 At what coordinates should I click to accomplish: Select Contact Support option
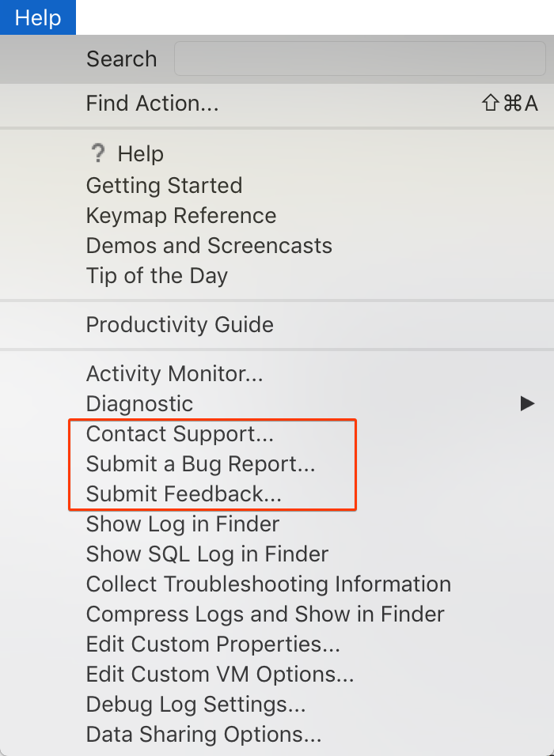point(277,433)
